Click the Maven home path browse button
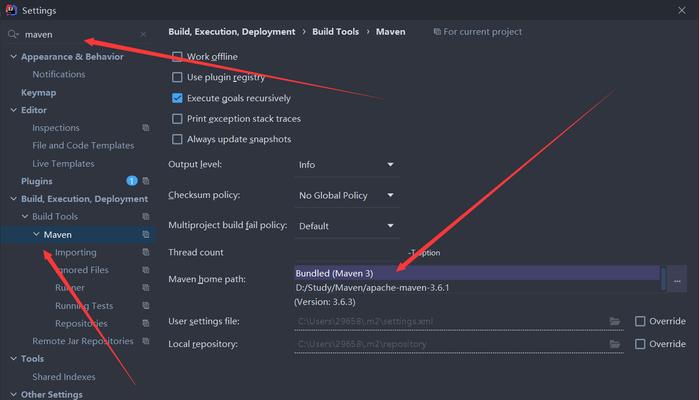Image resolution: width=699 pixels, height=400 pixels. [677, 280]
